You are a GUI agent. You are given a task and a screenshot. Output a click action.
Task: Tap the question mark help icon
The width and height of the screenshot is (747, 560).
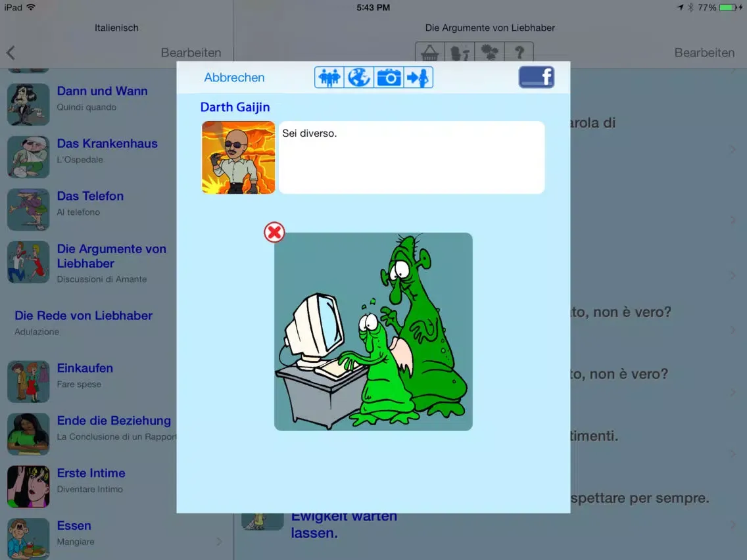(x=519, y=53)
